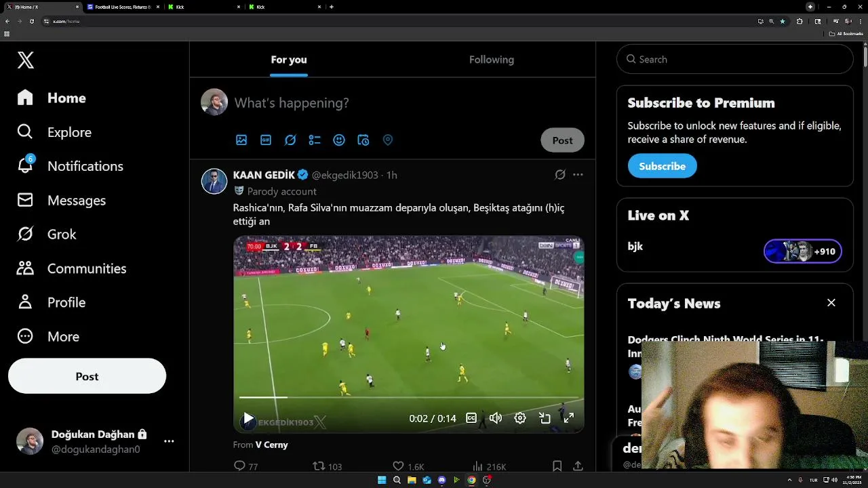Viewport: 868px width, 488px height.
Task: Seek on the video progress bar
Action: (x=409, y=397)
